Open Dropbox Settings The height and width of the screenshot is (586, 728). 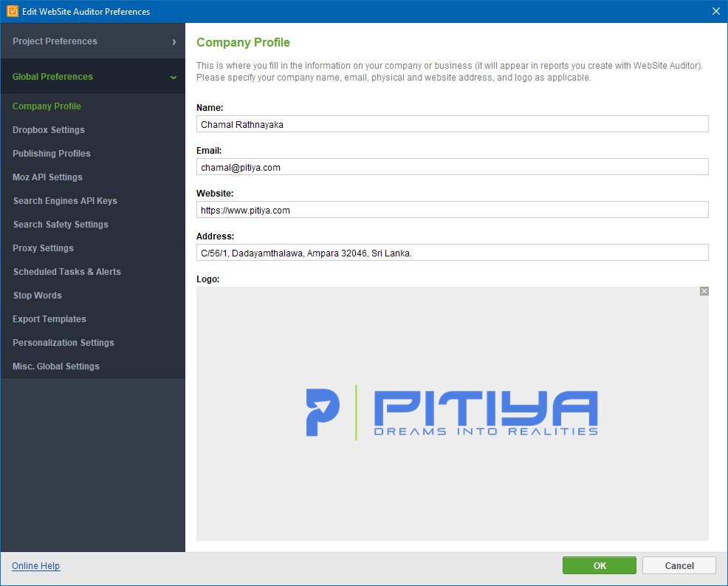48,130
